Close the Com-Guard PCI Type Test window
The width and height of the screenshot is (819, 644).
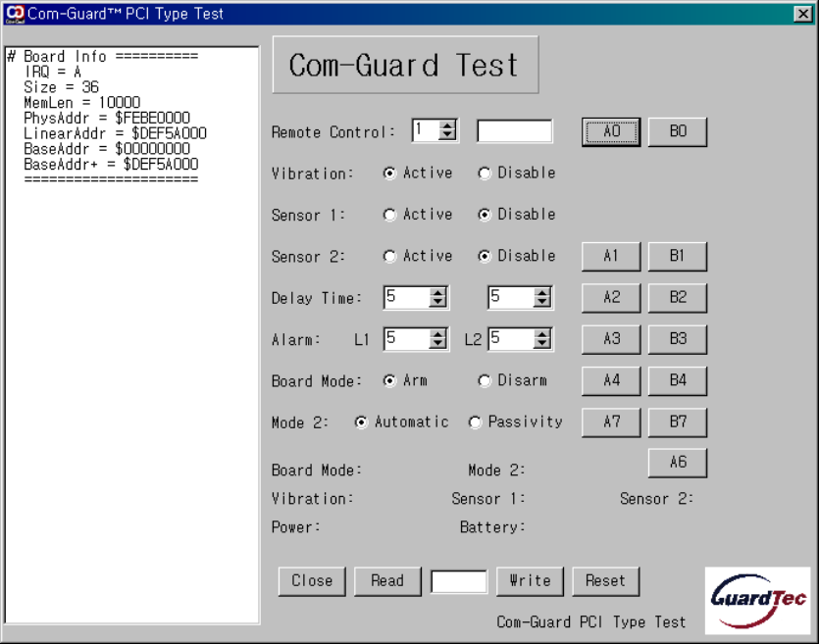pos(802,14)
